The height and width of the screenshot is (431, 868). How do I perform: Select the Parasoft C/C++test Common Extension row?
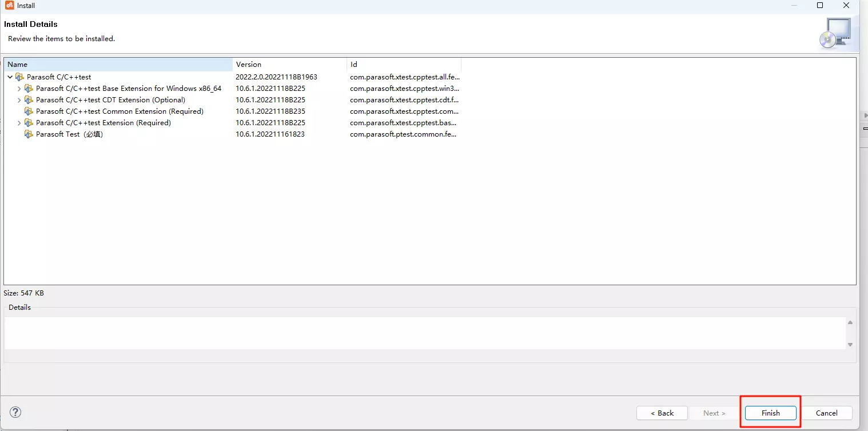(120, 111)
